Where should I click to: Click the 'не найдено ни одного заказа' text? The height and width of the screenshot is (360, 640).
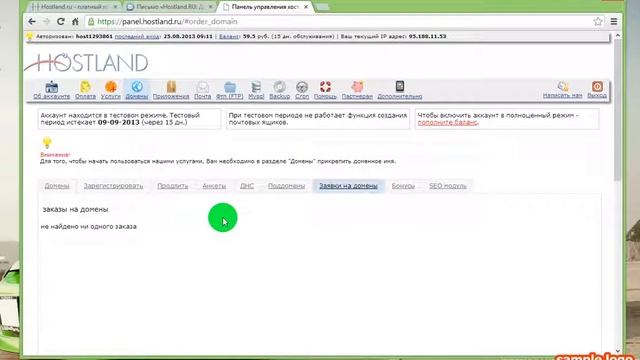(x=89, y=227)
